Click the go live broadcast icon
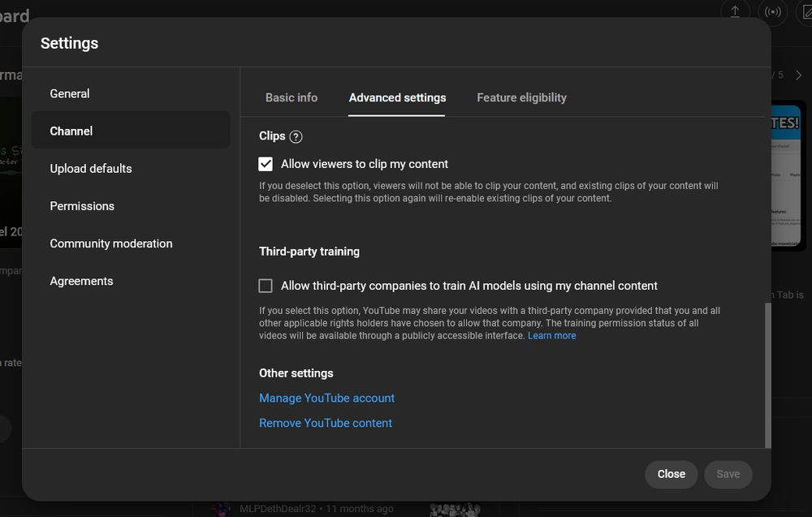Screen dimensions: 812x517 pos(772,11)
